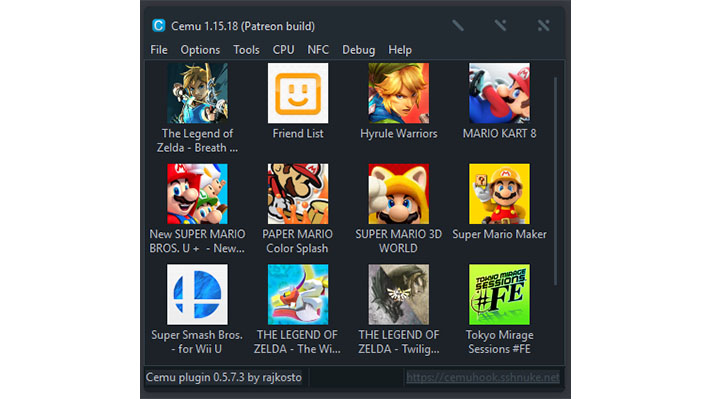Select the Zelda Twilight Princess game icon

398,294
